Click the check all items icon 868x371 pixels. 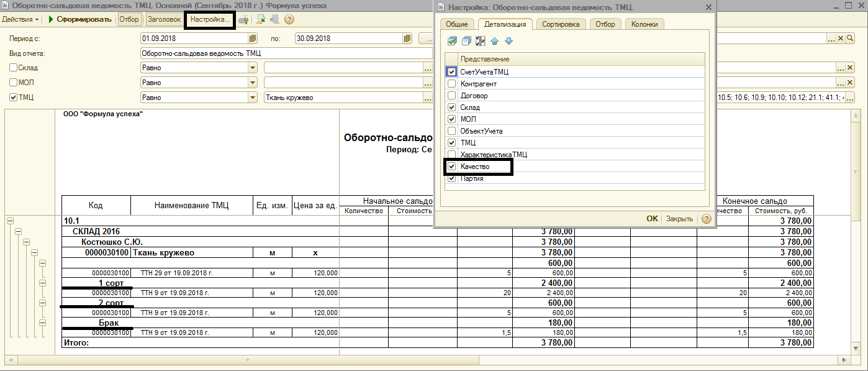click(452, 41)
